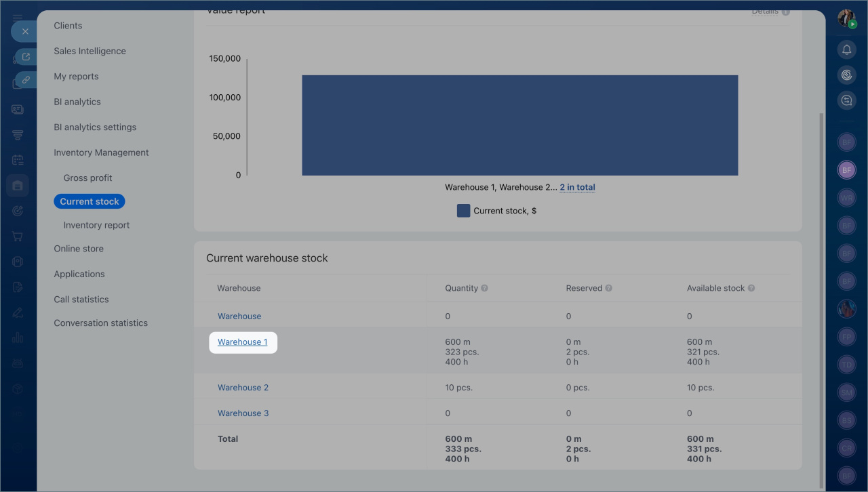868x492 pixels.
Task: Open the notifications bell icon
Action: (x=846, y=49)
